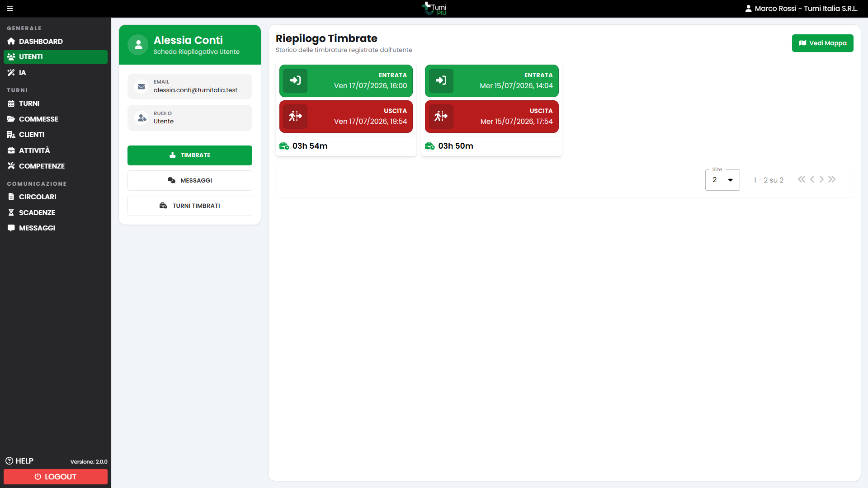This screenshot has width=868, height=488.
Task: Open the Messaggi button in user card
Action: (x=190, y=181)
